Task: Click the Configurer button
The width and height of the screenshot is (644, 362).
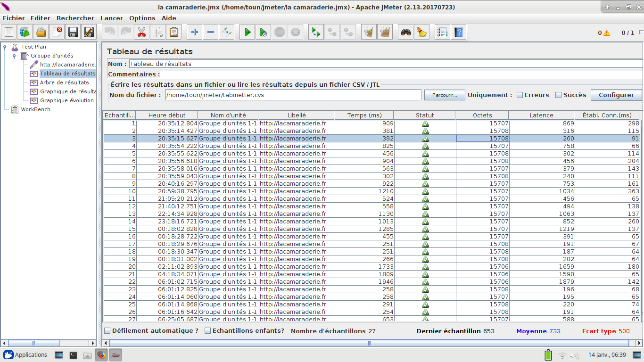Action: click(616, 95)
